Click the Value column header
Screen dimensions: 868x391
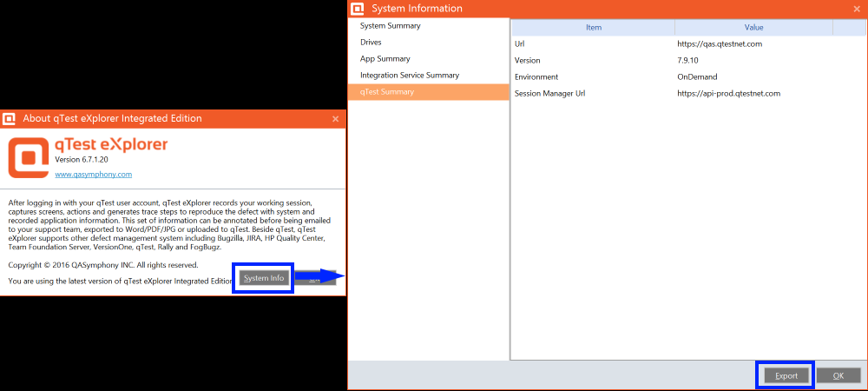tap(753, 27)
